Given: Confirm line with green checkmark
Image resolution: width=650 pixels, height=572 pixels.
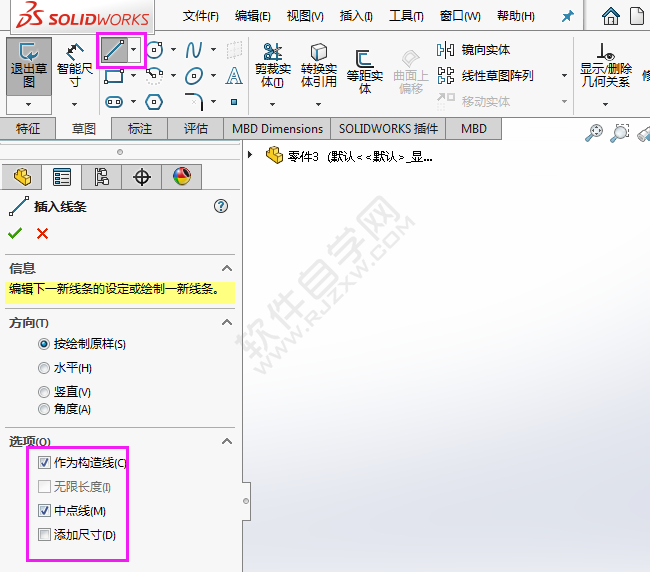Looking at the screenshot, I should [x=15, y=233].
